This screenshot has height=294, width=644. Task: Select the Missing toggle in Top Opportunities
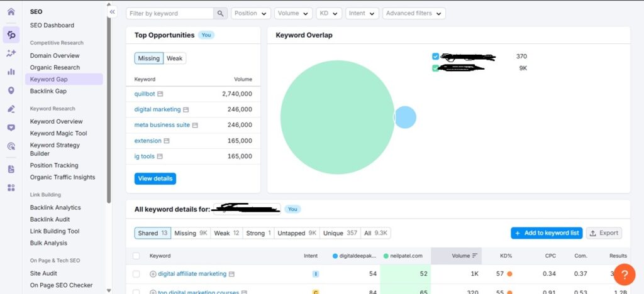[x=148, y=58]
